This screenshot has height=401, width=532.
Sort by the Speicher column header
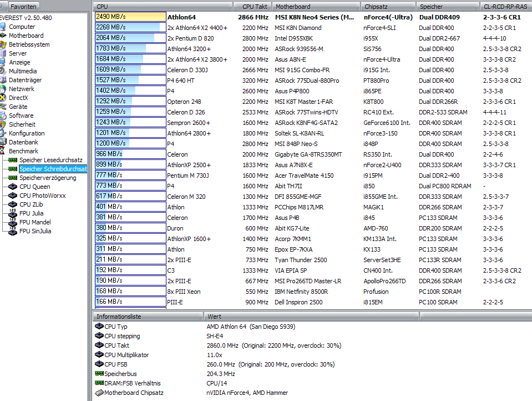point(448,7)
